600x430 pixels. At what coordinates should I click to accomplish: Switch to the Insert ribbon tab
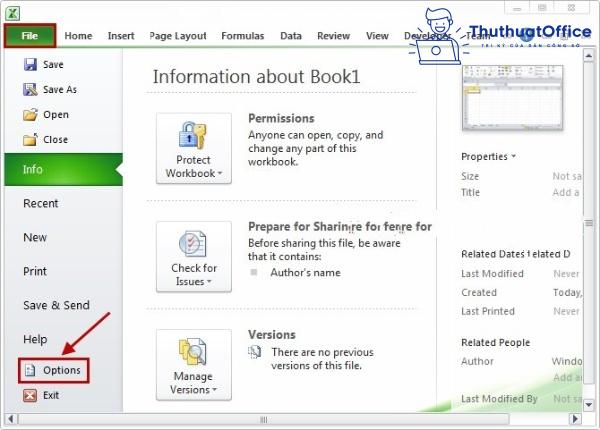click(x=121, y=36)
